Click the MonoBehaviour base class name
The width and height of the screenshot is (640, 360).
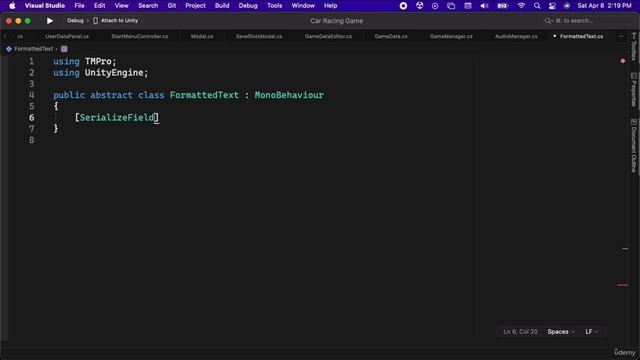[289, 95]
